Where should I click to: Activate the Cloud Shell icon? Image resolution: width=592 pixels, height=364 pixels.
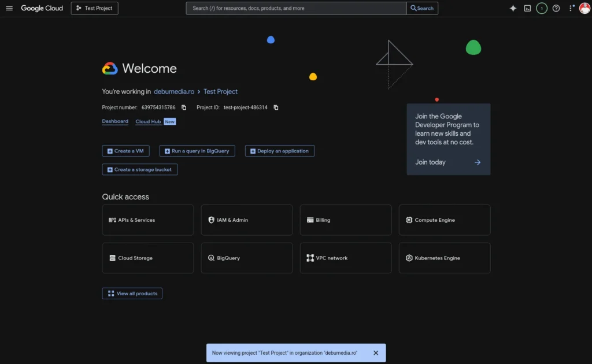click(527, 8)
